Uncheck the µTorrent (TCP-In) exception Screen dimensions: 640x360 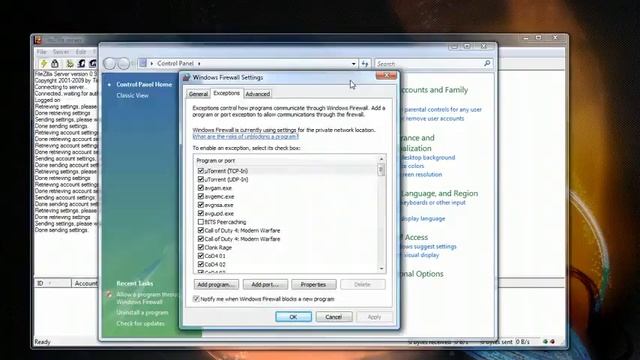tap(200, 171)
